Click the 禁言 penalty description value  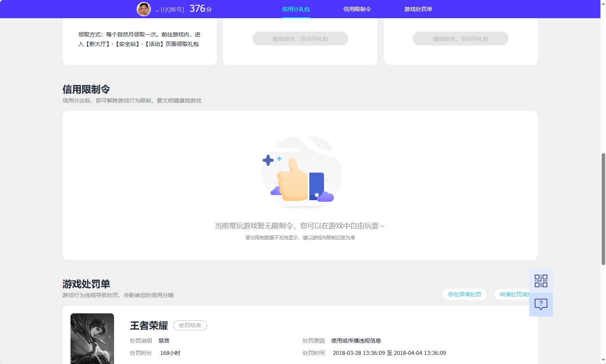[164, 341]
